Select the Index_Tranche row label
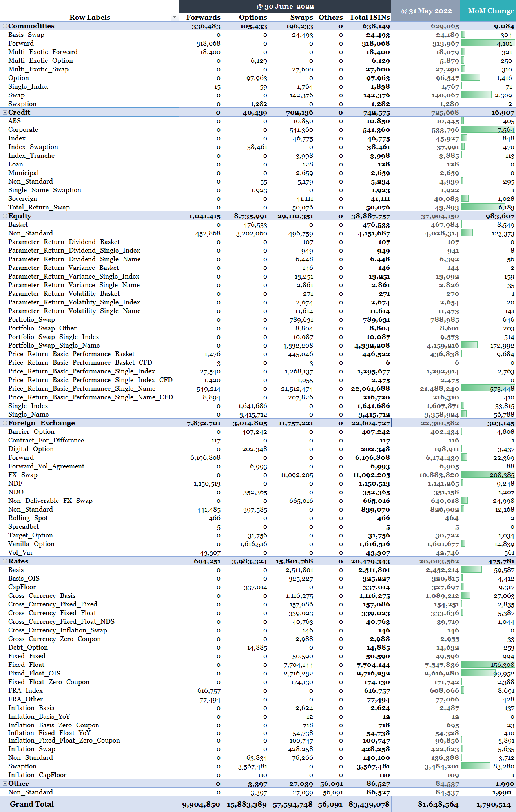 click(x=31, y=155)
